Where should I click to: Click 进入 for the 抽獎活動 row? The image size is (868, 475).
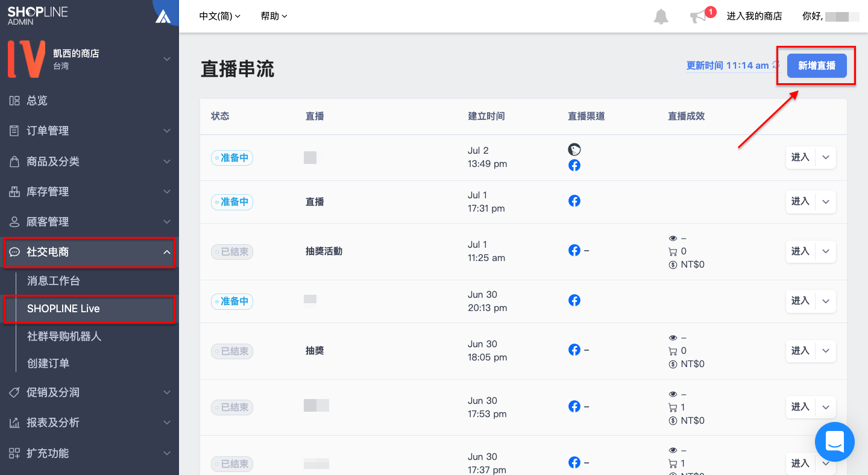pyautogui.click(x=800, y=251)
